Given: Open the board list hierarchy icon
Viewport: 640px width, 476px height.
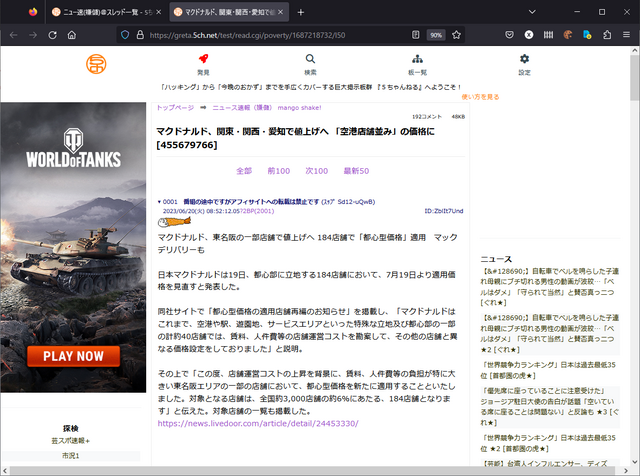Looking at the screenshot, I should point(417,59).
